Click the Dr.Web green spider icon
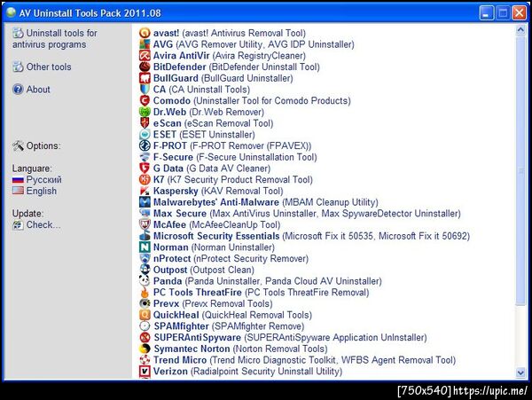This screenshot has width=532, height=400. pyautogui.click(x=145, y=112)
